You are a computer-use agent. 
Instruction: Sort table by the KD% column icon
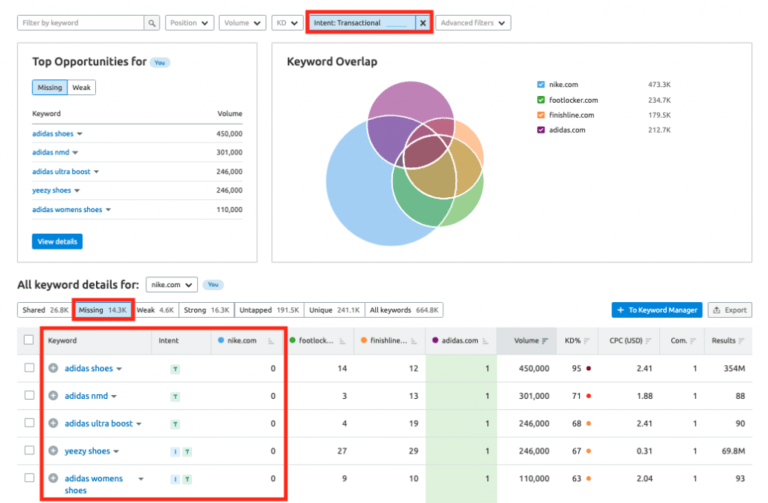(586, 341)
